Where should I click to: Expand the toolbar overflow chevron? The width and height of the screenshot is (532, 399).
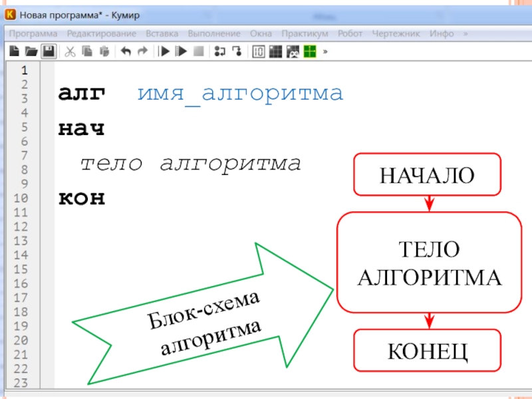tap(325, 52)
